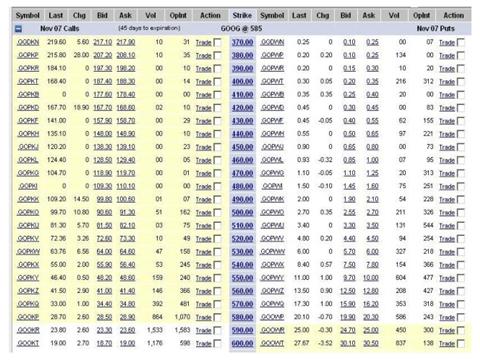Tick the call checkbox for strike 440.00
480x360 pixels.
pyautogui.click(x=217, y=134)
